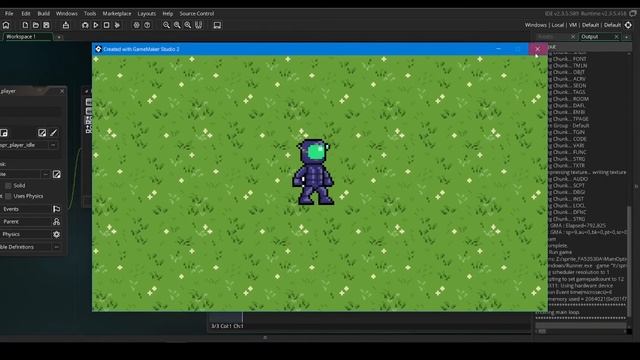Toggle the Solid checkbox

8,186
